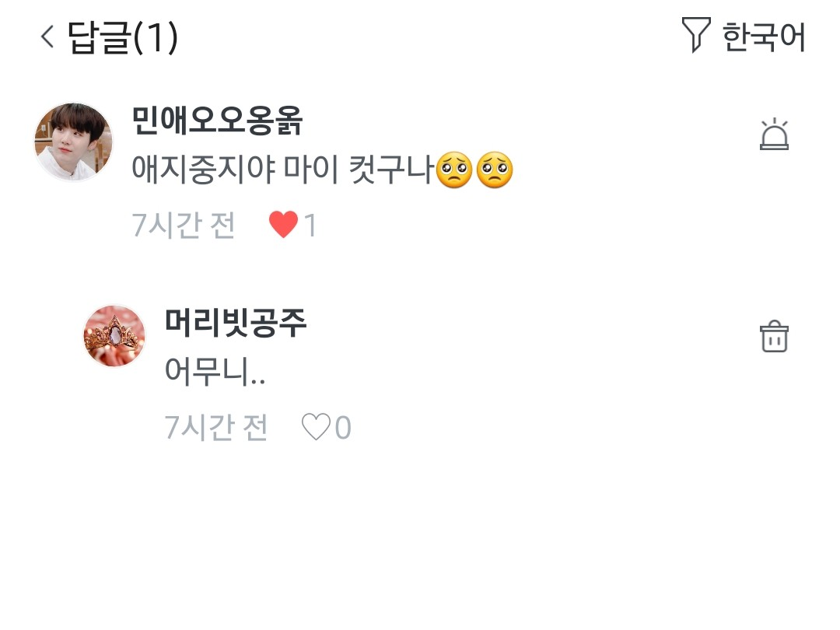The image size is (840, 630).
Task: Tap the like count 0 beside empty heart
Action: point(344,428)
